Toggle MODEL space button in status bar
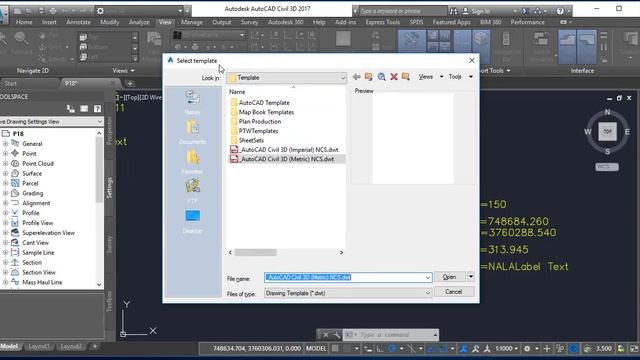 pos(316,349)
